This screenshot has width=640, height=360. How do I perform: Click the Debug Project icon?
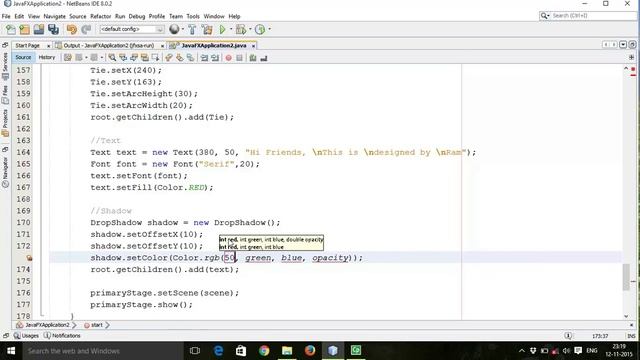[241, 29]
